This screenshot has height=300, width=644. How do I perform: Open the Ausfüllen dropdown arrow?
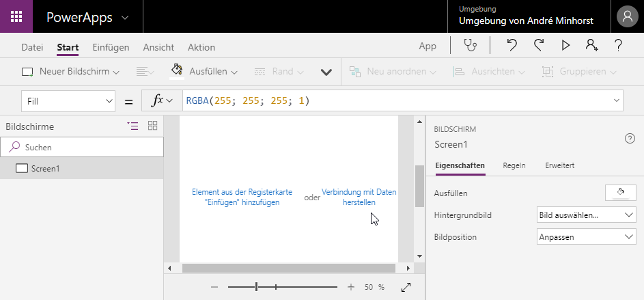(x=234, y=72)
